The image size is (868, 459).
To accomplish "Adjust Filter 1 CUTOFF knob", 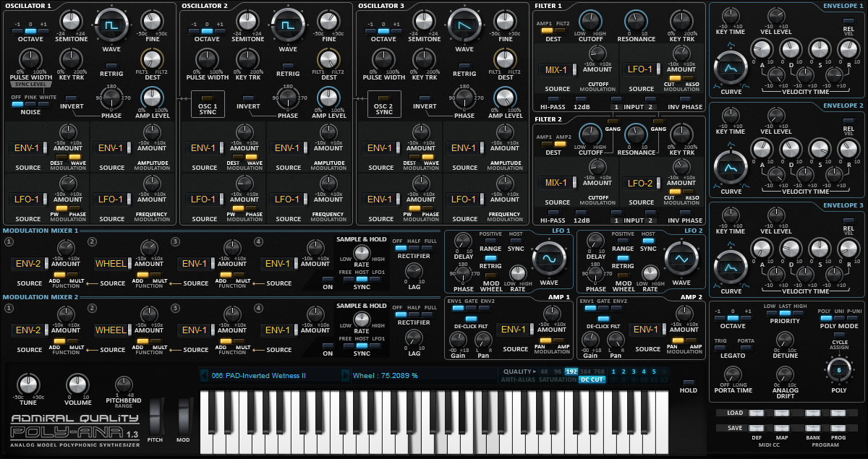I will [590, 21].
